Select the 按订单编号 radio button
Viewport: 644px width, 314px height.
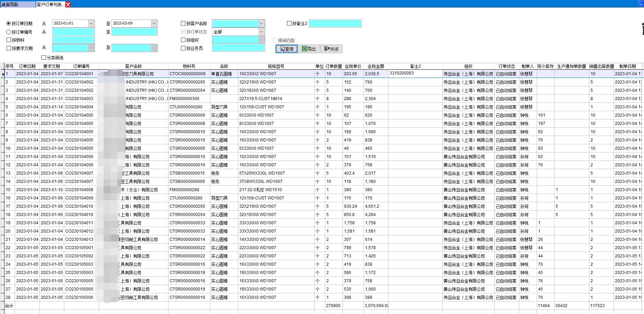(9, 32)
